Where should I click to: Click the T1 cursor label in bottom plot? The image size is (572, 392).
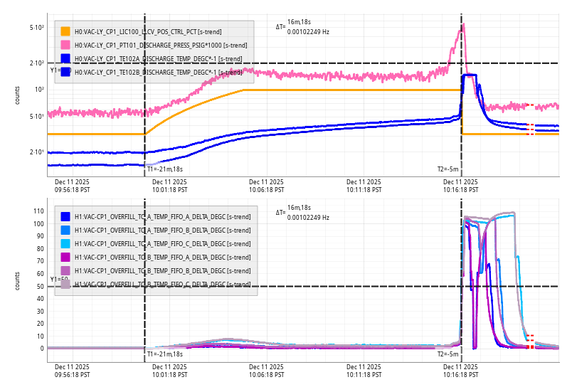point(164,354)
